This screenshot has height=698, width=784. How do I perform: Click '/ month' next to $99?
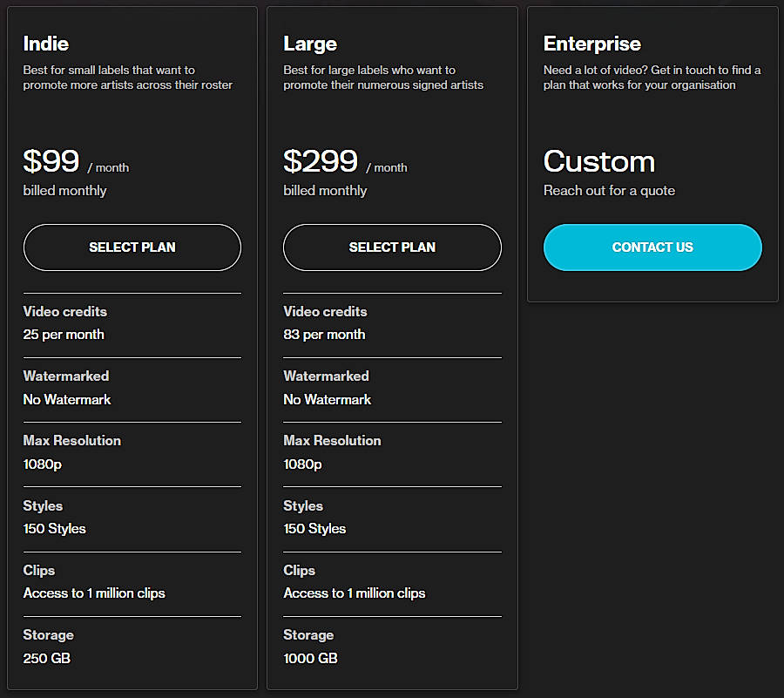[x=109, y=167]
